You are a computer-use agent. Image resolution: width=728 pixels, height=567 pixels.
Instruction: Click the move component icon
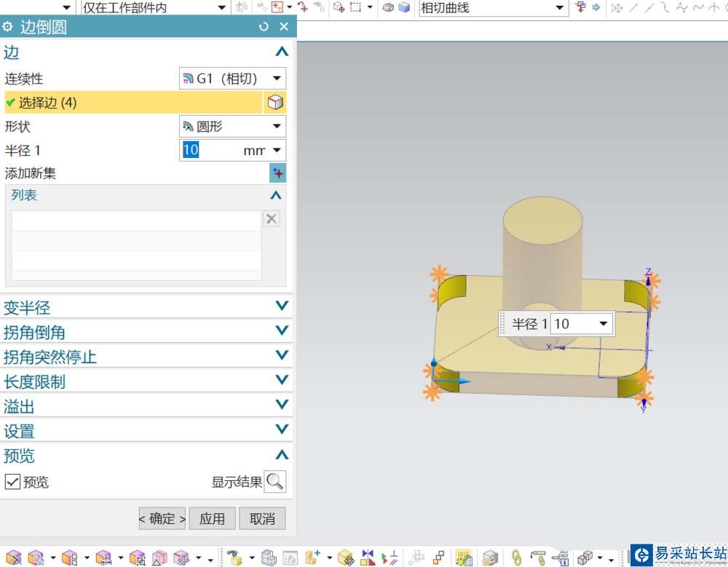coord(346,557)
